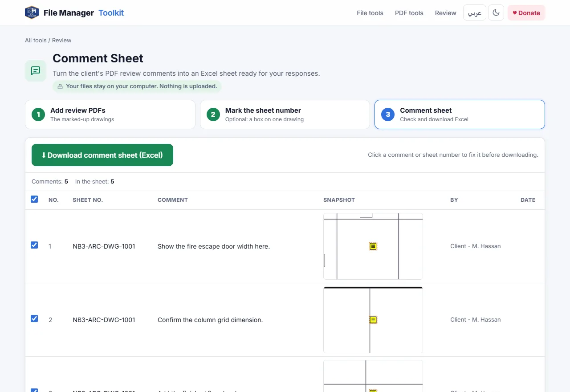This screenshot has height=392, width=570.
Task: Click the SHEET NO. column header
Action: pyautogui.click(x=88, y=200)
